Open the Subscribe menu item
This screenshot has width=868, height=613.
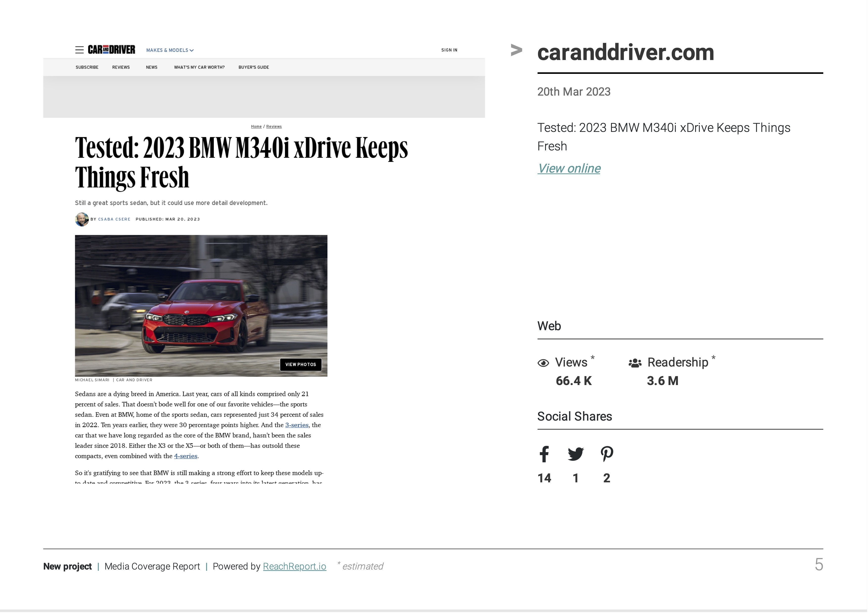(x=87, y=67)
